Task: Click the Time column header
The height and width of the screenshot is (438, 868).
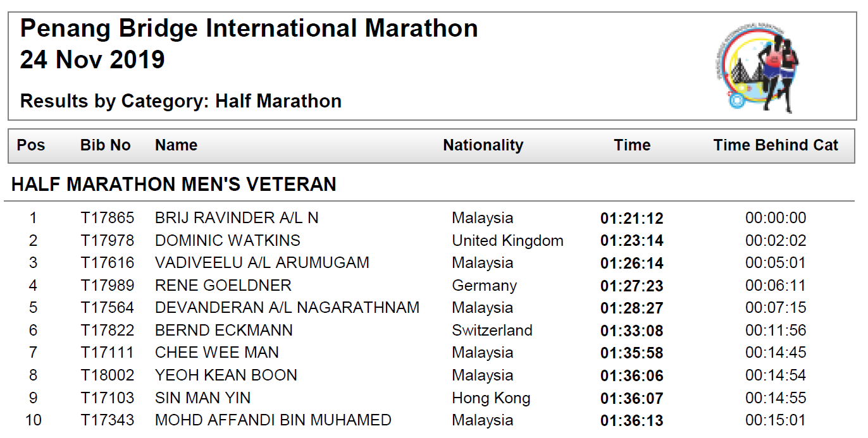Action: (632, 145)
